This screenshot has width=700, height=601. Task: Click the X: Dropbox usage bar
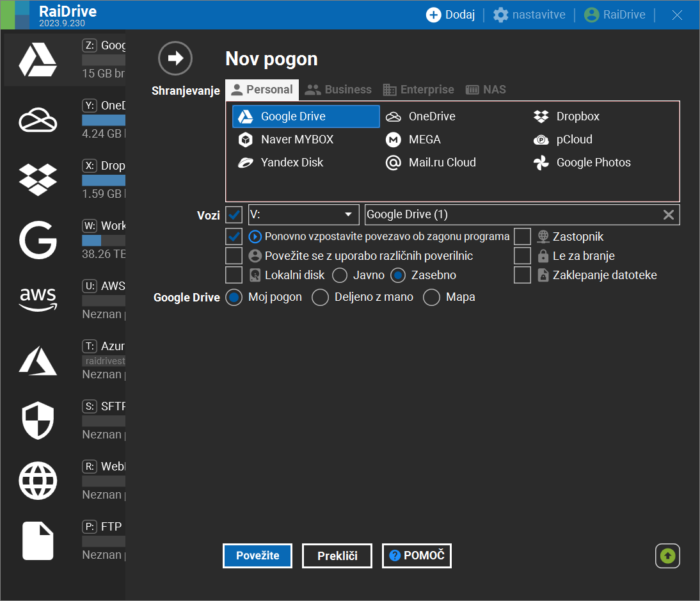click(104, 180)
